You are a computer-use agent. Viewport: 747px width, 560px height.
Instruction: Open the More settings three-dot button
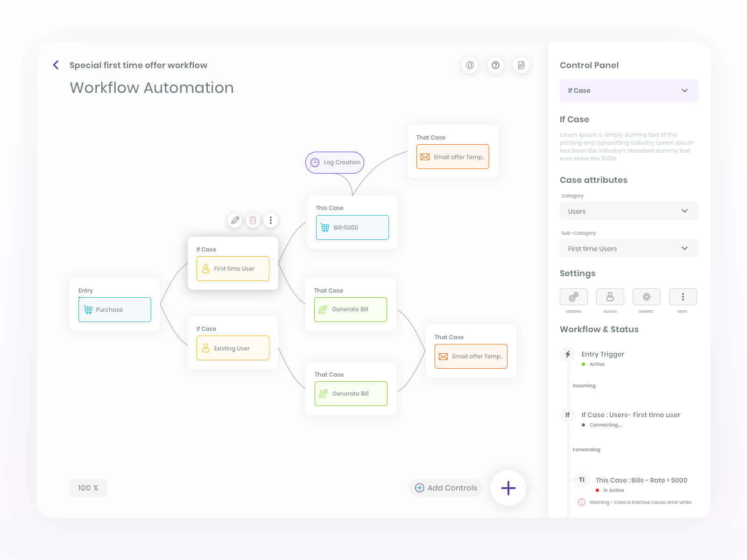(683, 297)
